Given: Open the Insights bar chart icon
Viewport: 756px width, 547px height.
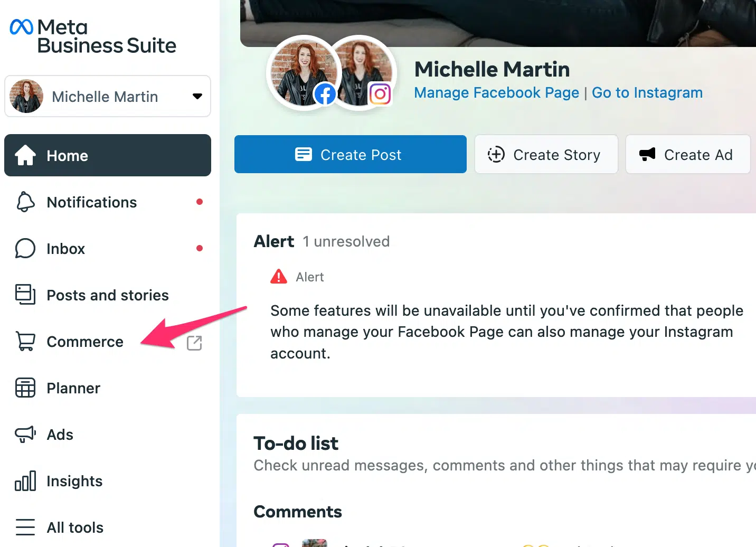Looking at the screenshot, I should pyautogui.click(x=25, y=480).
